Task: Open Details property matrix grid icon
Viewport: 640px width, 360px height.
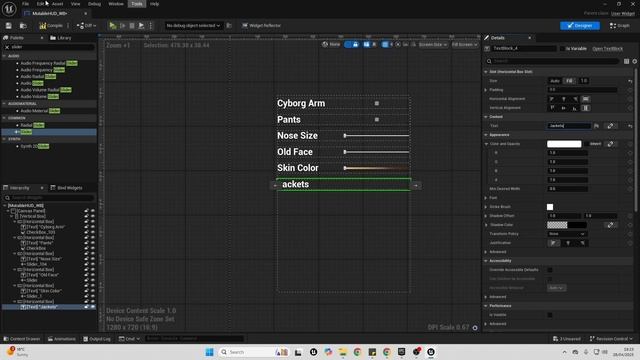Action: pyautogui.click(x=626, y=61)
